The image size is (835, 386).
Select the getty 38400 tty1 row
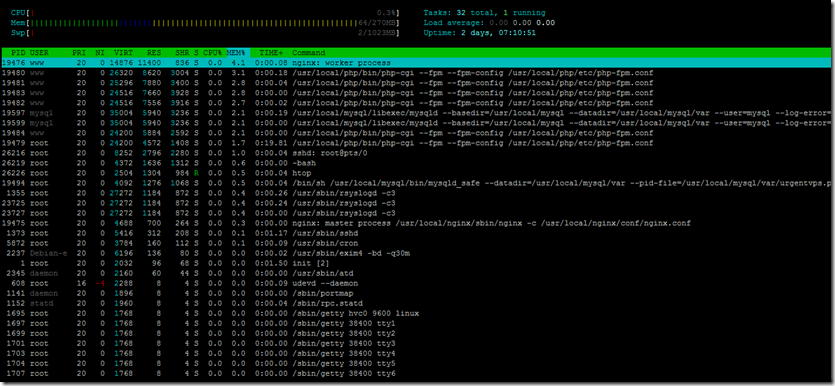point(416,324)
